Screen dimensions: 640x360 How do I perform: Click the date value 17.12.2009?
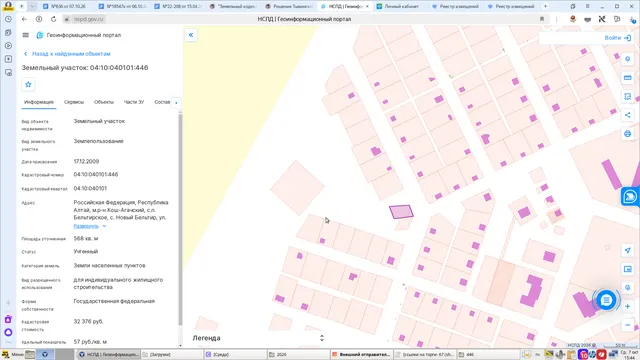[86, 162]
